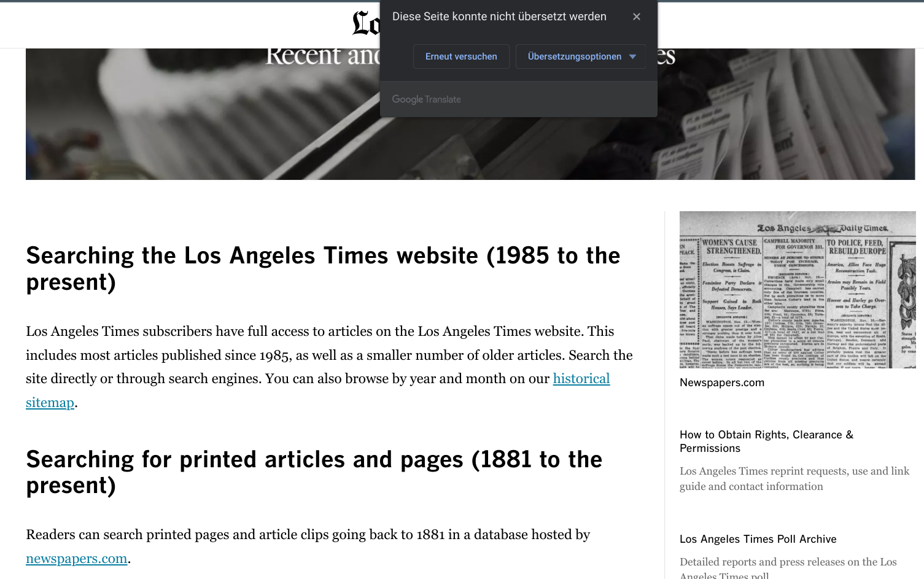The image size is (924, 579).
Task: Click Diese Seite konnte nicht übersetzt werden text
Action: pos(499,17)
